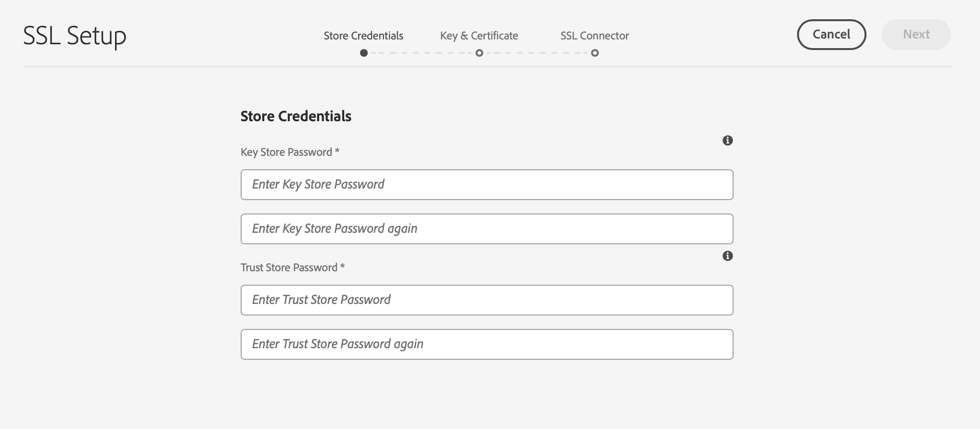
Task: Click the Enter Trust Store Password again field
Action: (x=487, y=344)
